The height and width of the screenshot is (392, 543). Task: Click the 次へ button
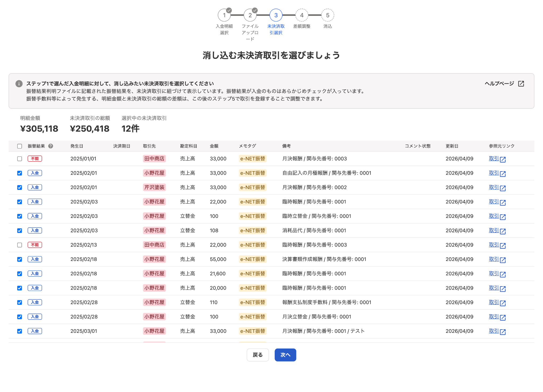(x=285, y=355)
